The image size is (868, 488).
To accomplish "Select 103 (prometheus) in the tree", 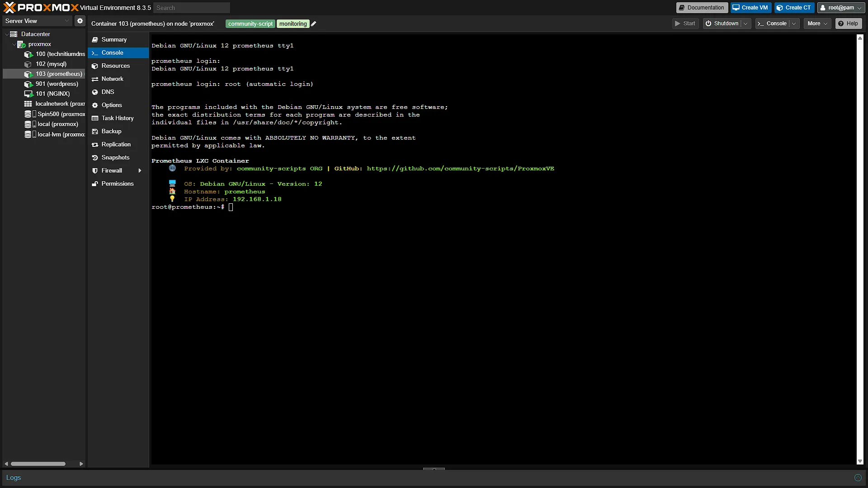I will pos(44,74).
